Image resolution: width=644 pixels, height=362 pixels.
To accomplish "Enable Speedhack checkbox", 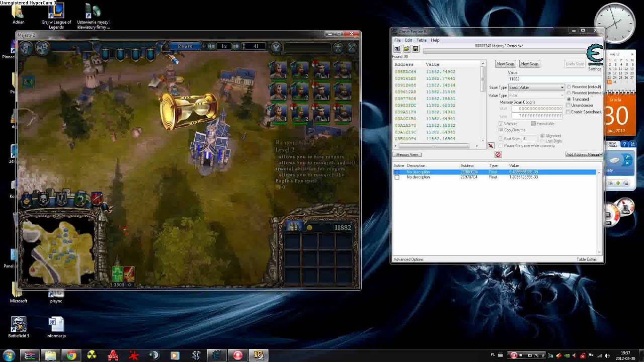I will [x=569, y=112].
